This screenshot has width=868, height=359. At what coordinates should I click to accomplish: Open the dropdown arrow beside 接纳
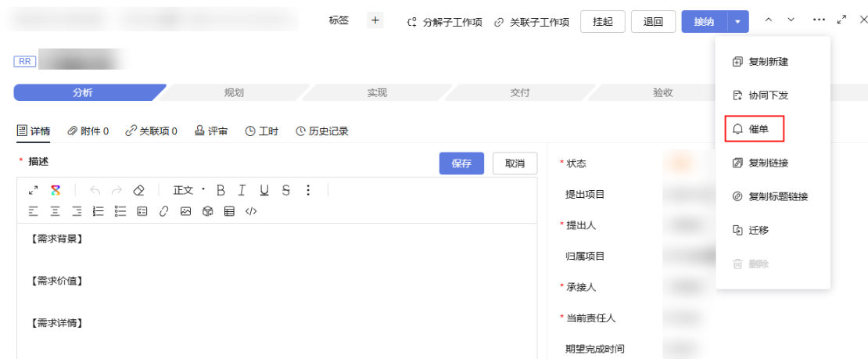click(x=737, y=22)
